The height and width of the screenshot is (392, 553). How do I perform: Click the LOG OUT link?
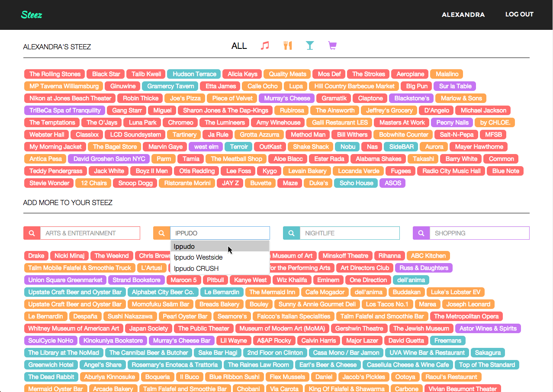519,14
